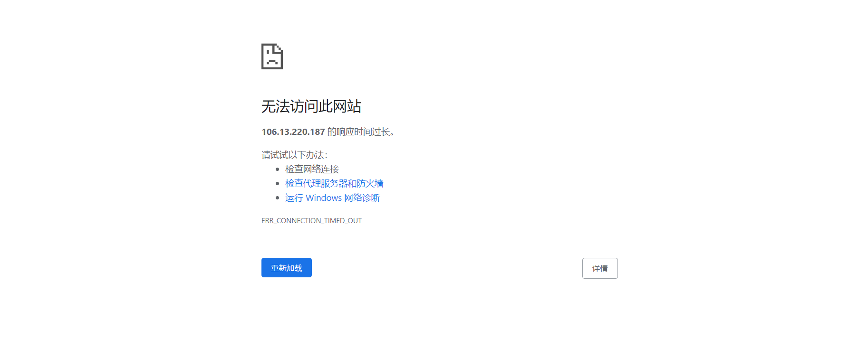Click the 的响应时间过长 message text
This screenshot has width=868, height=340.
(x=361, y=132)
